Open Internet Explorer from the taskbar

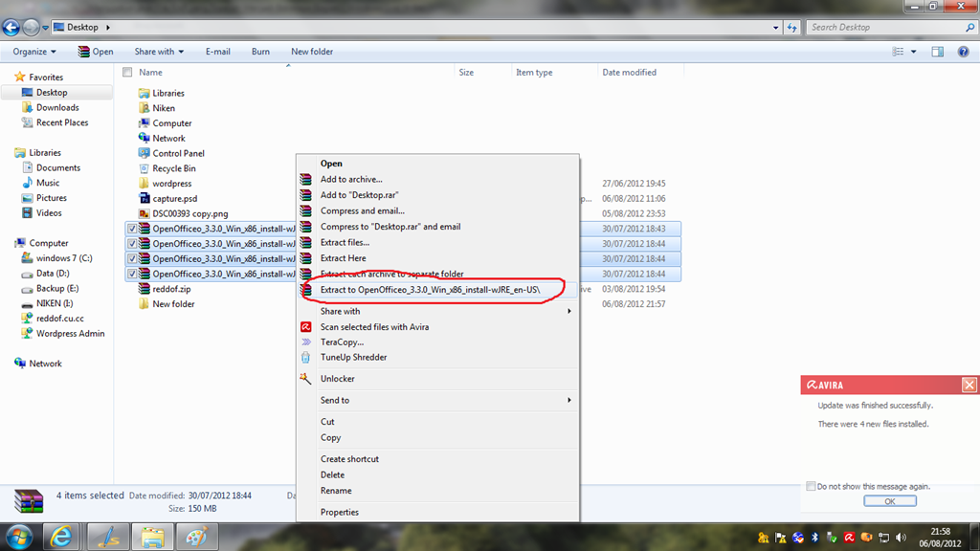pos(61,537)
